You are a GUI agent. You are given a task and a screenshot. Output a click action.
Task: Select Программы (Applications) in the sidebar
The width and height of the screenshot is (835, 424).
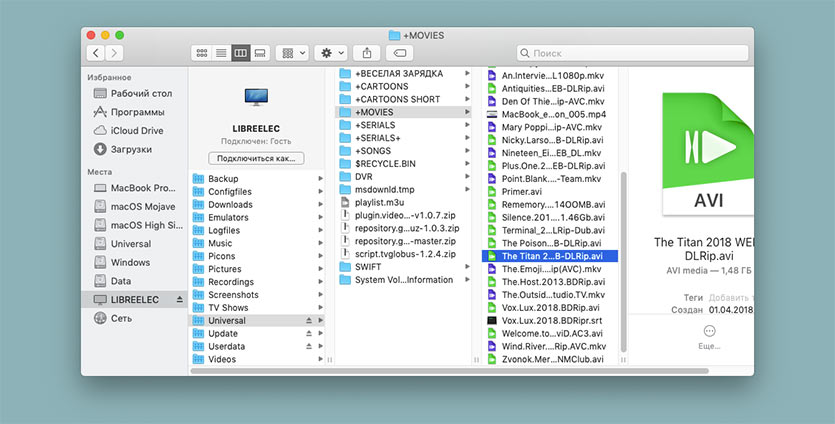[x=138, y=112]
